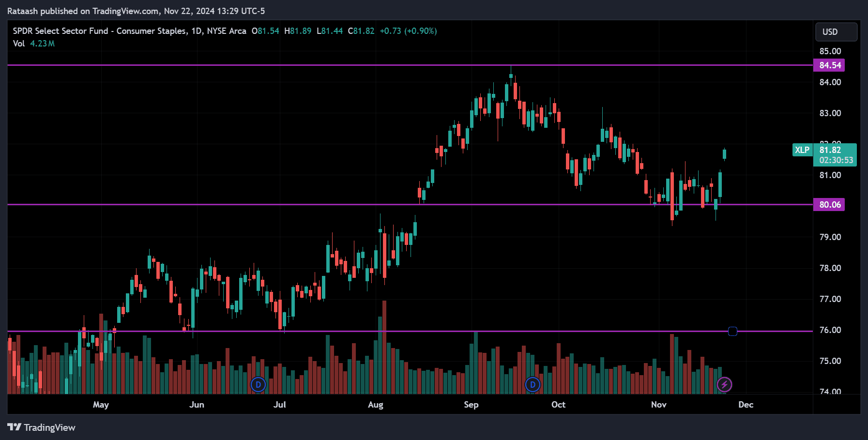Viewport: 868px width, 440px height.
Task: Click the Dec label on time axis
Action: coord(746,405)
